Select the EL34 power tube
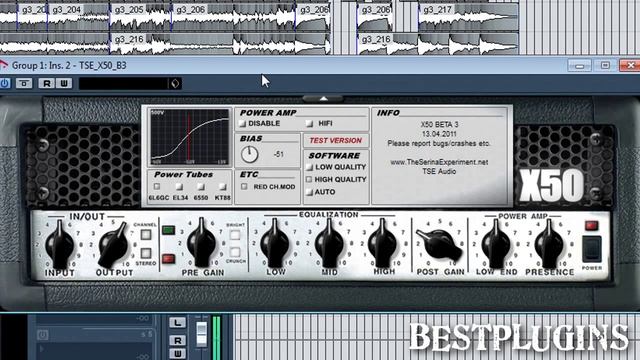The image size is (640, 360). 179,187
